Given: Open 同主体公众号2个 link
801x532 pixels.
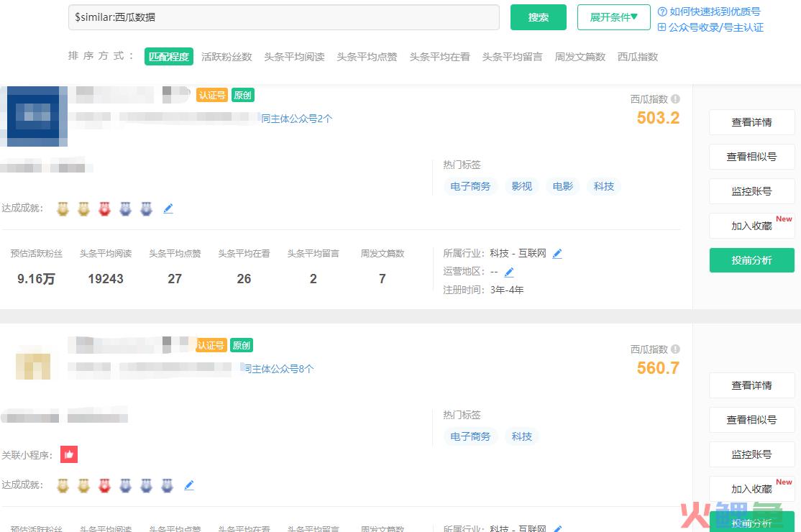Looking at the screenshot, I should 296,119.
